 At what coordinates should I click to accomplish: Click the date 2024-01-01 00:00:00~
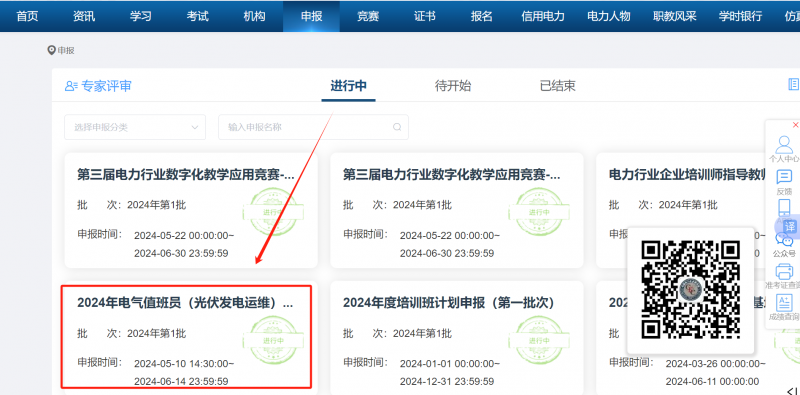pyautogui.click(x=450, y=364)
